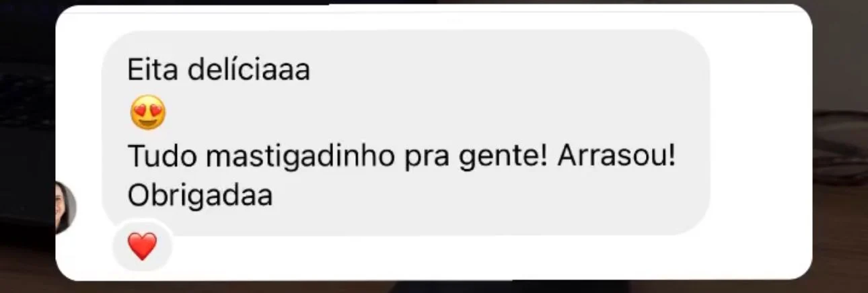Click the word 'Tudo' in message
Viewport: 868px width, 293px height.
(x=161, y=157)
